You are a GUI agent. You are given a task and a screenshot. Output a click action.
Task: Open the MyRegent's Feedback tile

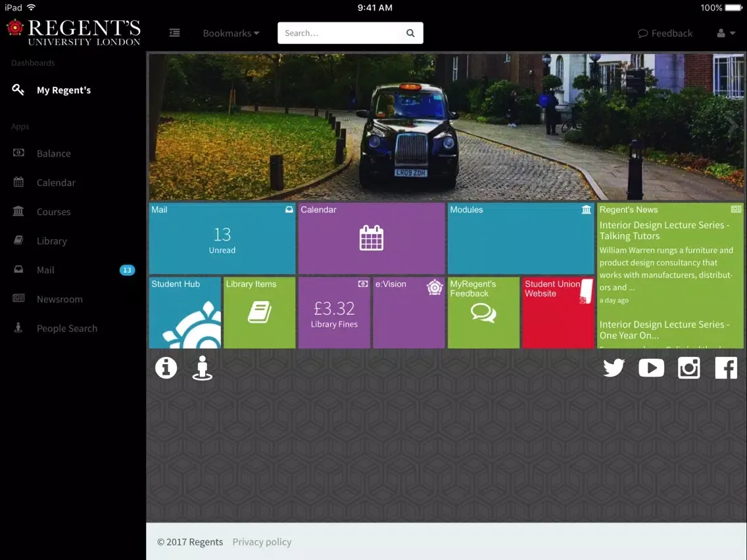[483, 313]
